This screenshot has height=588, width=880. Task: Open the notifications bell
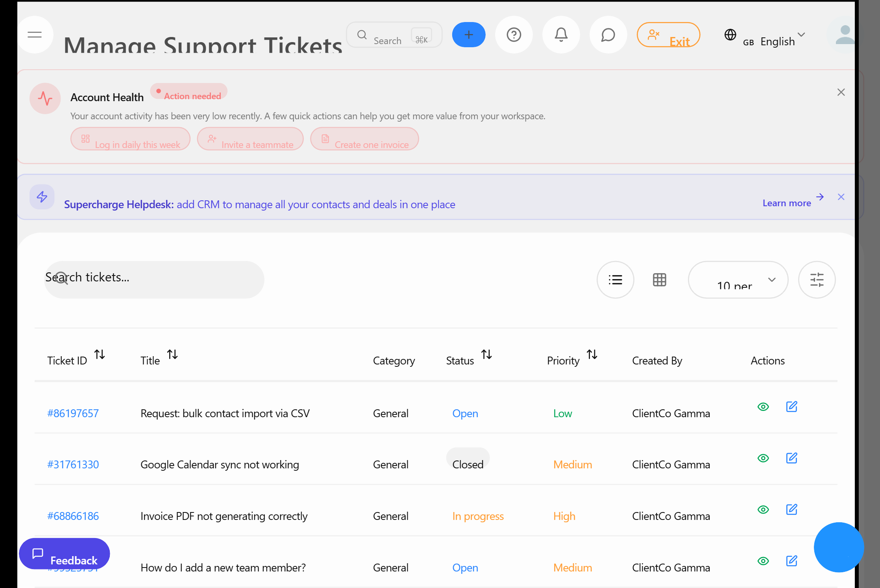pyautogui.click(x=561, y=35)
